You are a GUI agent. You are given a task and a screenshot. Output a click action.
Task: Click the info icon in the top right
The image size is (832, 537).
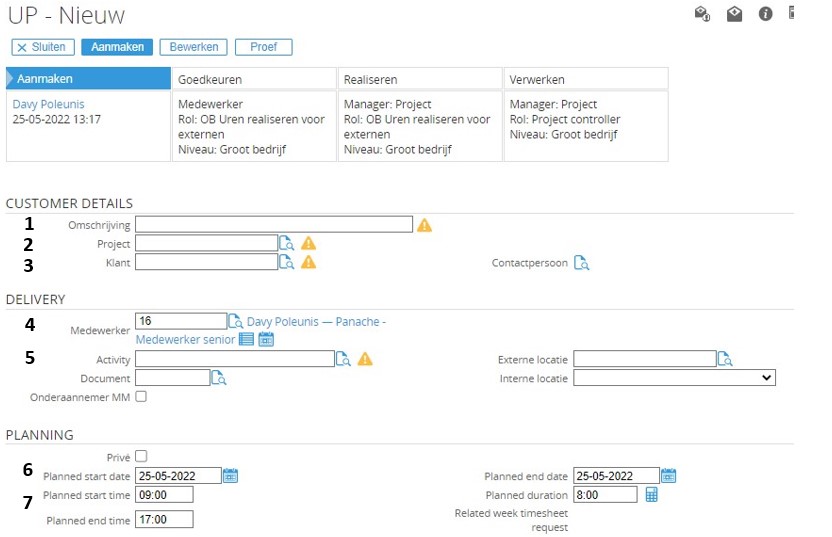click(766, 14)
